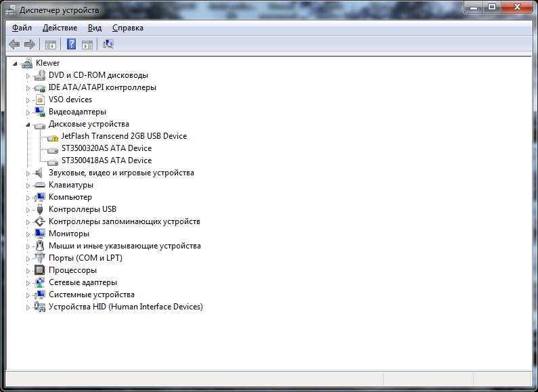Select the VSO devices label
This screenshot has height=392, width=538.
click(70, 100)
